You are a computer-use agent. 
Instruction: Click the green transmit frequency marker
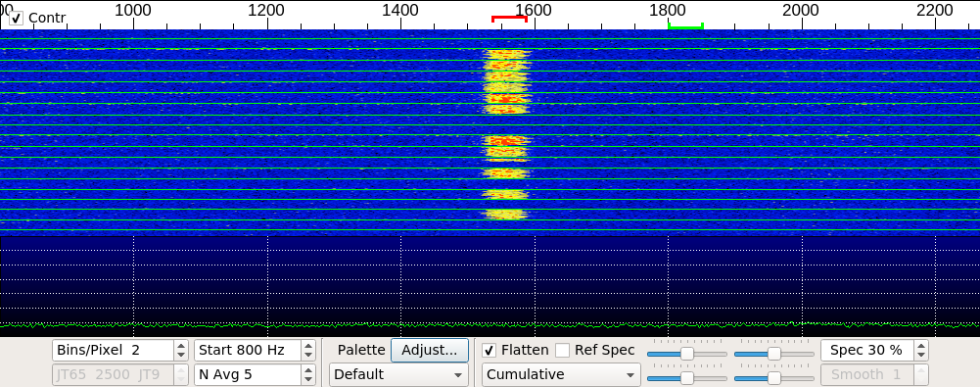(685, 25)
